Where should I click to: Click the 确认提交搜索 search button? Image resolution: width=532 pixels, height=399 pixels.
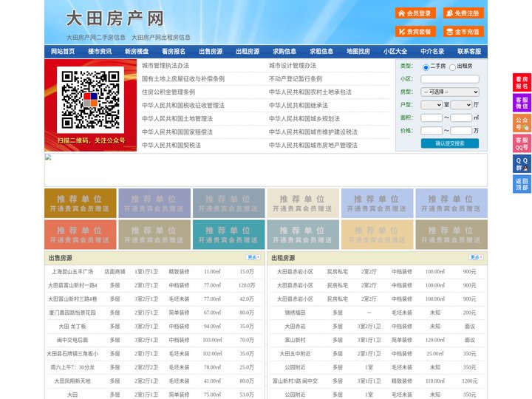[450, 143]
